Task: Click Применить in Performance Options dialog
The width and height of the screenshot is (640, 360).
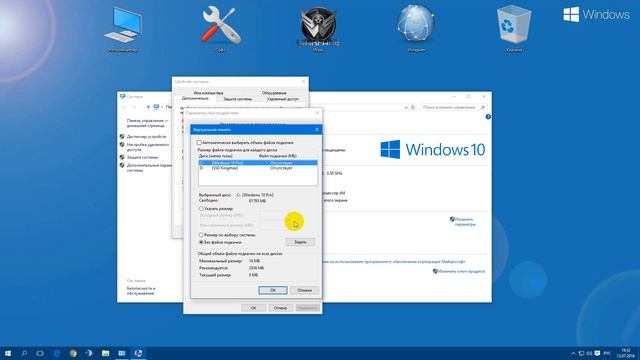Action: [307, 308]
